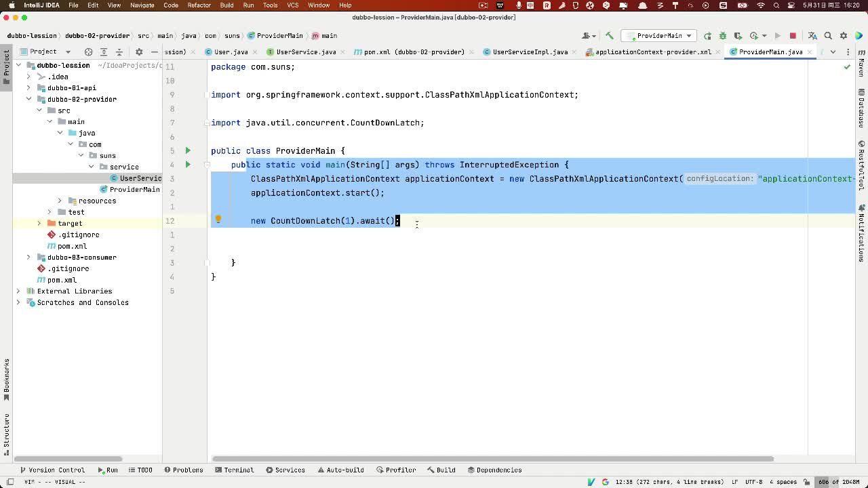Open Search Everywhere magnifier icon
Image resolution: width=868 pixels, height=488 pixels.
[828, 36]
